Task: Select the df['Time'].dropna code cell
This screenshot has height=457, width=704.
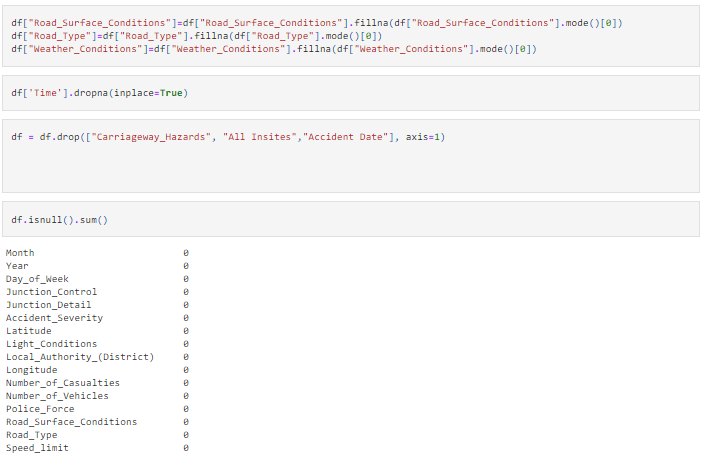Action: point(351,93)
